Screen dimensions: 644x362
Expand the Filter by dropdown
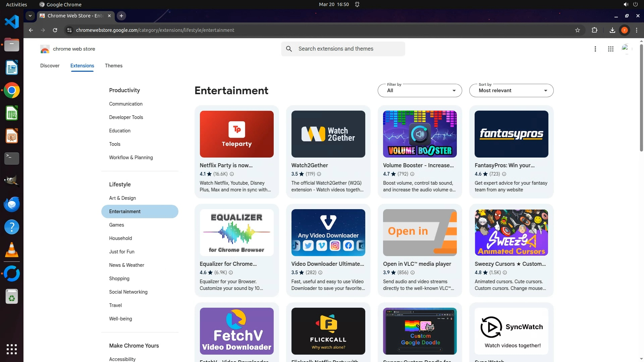[x=420, y=90]
